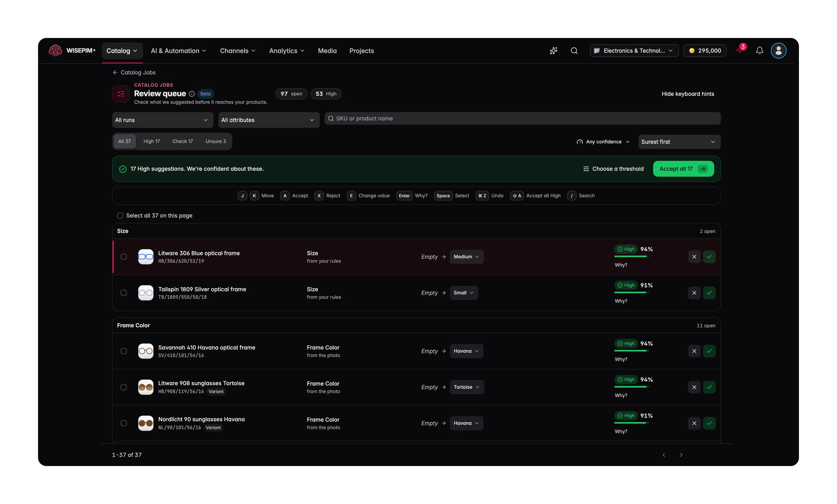Click the 97 open pill

(x=291, y=94)
